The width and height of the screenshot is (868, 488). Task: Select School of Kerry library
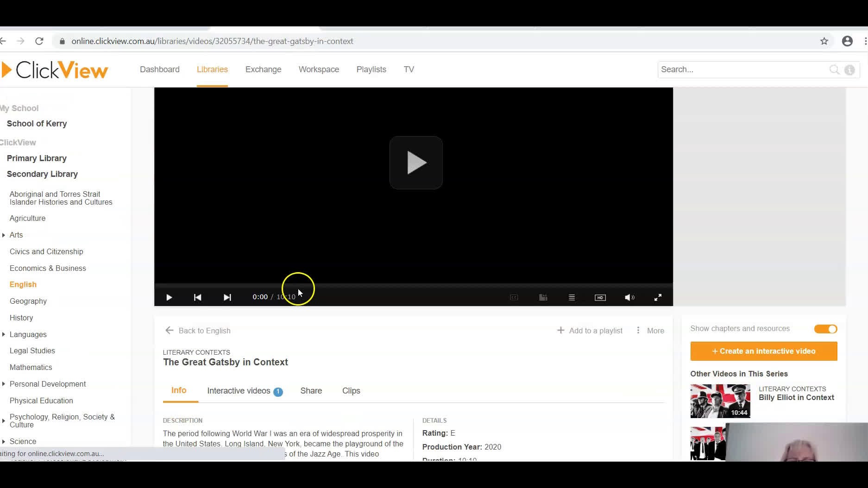coord(37,124)
